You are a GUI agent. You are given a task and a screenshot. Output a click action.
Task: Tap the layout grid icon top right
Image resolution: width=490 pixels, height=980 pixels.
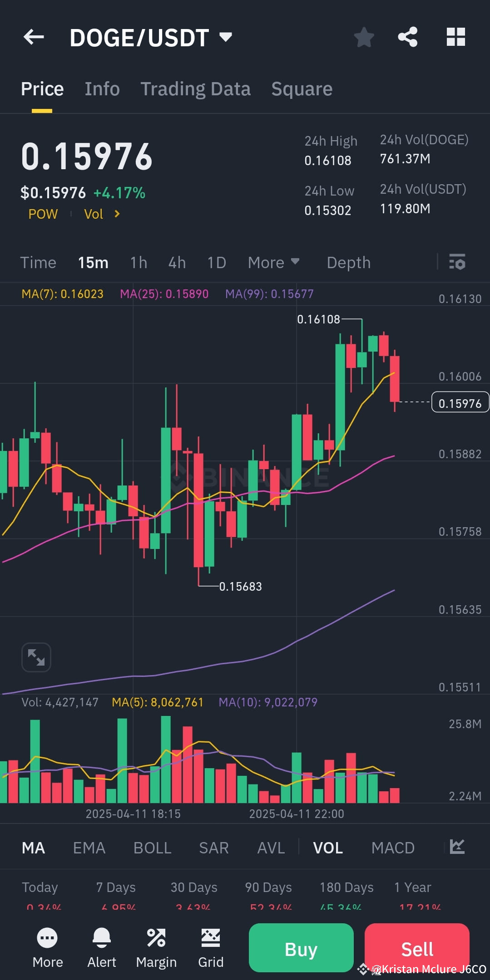[455, 37]
